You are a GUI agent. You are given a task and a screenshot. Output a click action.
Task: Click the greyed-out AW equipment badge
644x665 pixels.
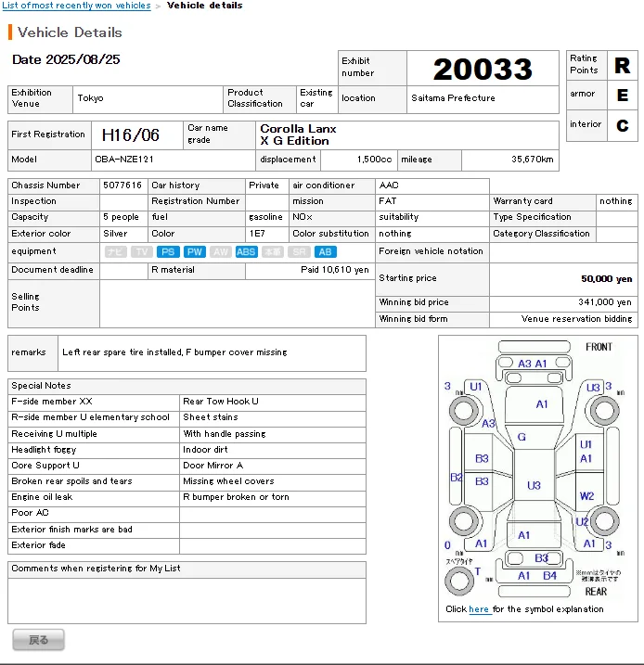220,252
